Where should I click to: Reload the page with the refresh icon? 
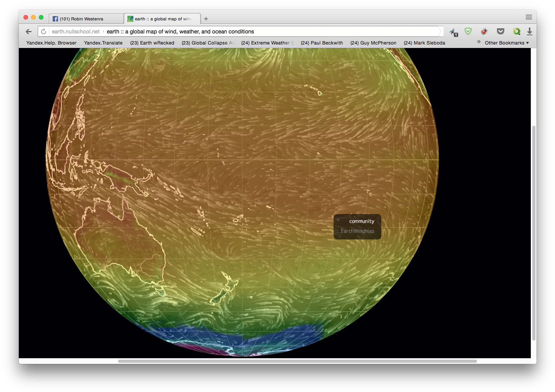pyautogui.click(x=43, y=31)
